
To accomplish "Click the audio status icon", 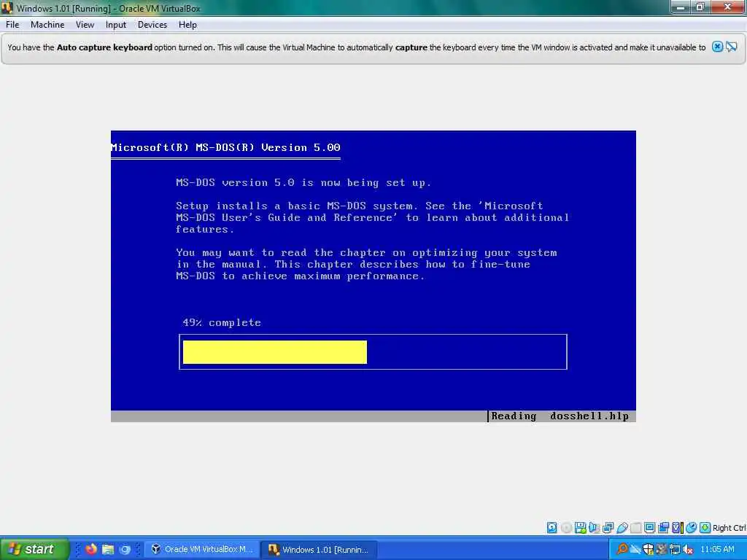I will [x=594, y=528].
